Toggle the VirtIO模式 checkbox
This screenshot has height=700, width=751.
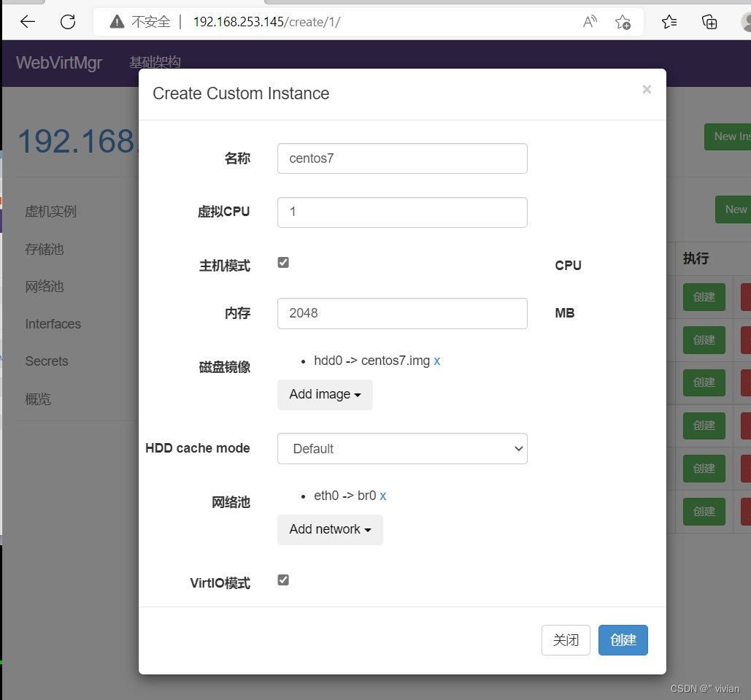coord(283,580)
